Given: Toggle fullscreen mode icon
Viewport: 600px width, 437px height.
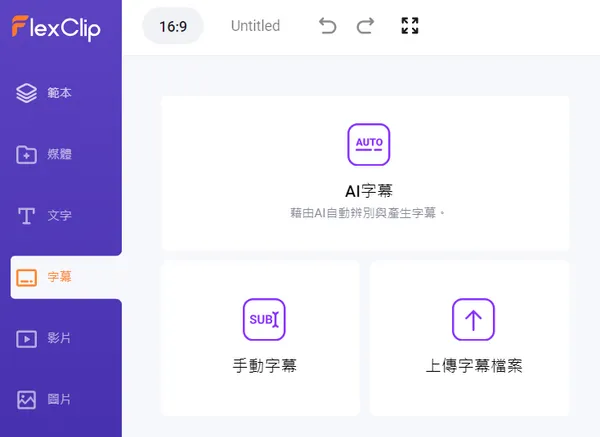Looking at the screenshot, I should pyautogui.click(x=410, y=26).
